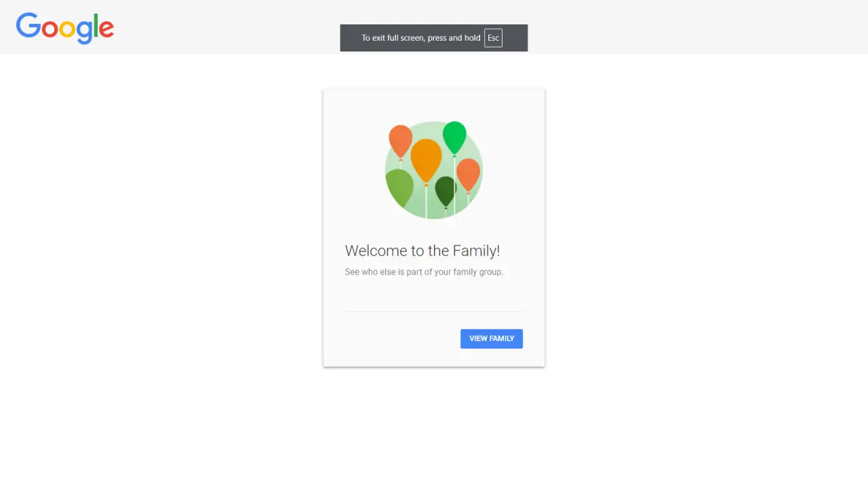
Task: Click the large orange center balloon
Action: 426,160
